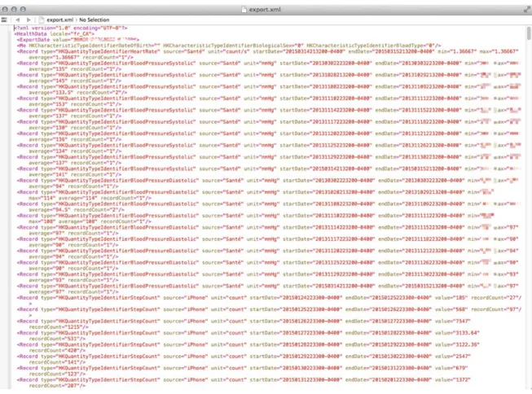Click recordCount="1215" step entry

tap(57, 327)
